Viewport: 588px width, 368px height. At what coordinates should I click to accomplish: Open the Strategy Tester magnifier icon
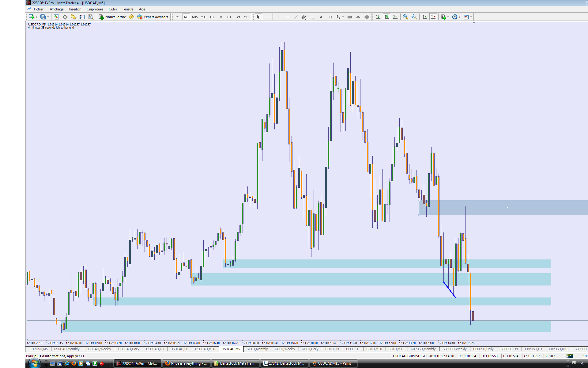tap(91, 17)
